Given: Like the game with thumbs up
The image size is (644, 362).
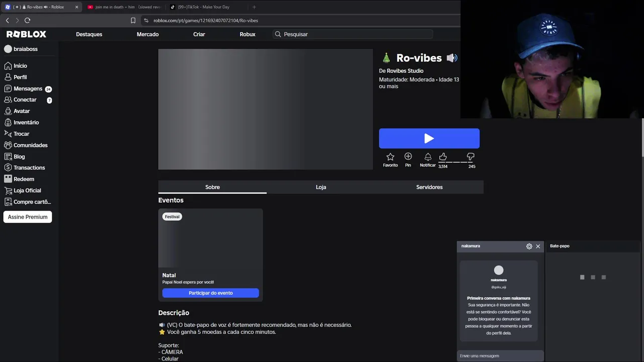Looking at the screenshot, I should (443, 157).
